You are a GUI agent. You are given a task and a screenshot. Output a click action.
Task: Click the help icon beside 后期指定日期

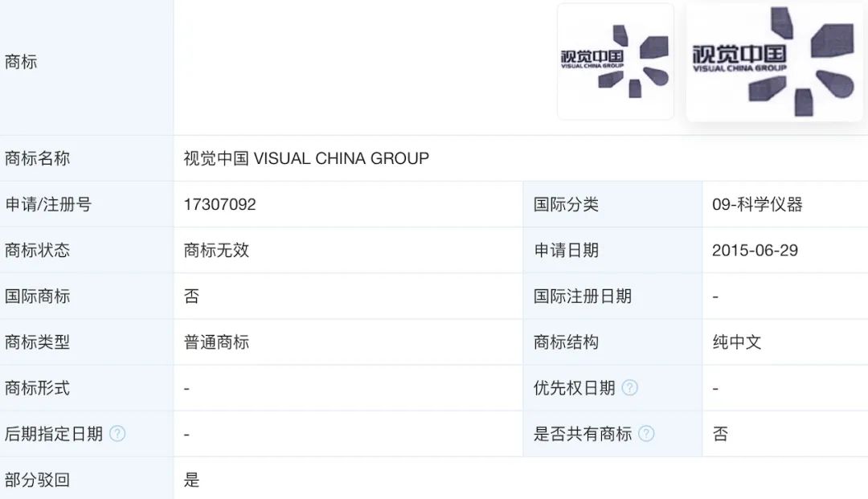pyautogui.click(x=117, y=434)
